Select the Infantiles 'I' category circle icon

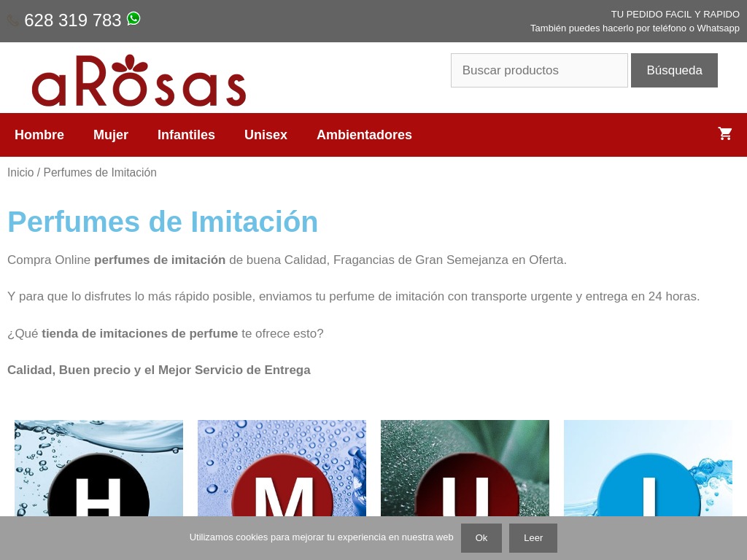648,491
